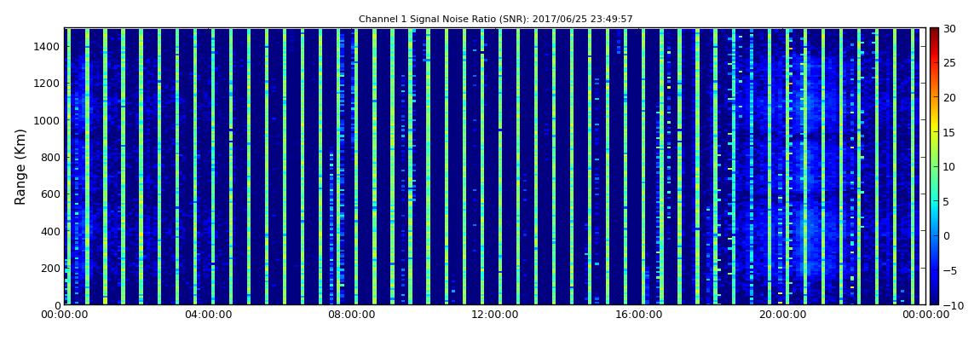Click the 600 range tick label
Screen dimensions: 980x347
[x=51, y=194]
